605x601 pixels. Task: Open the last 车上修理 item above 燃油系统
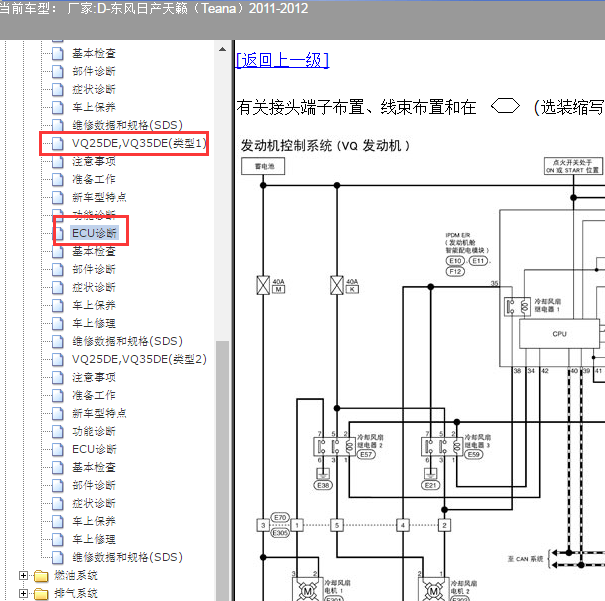[x=94, y=539]
